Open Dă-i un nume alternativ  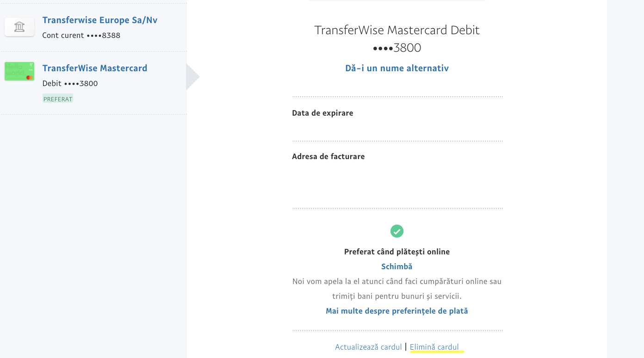point(396,68)
